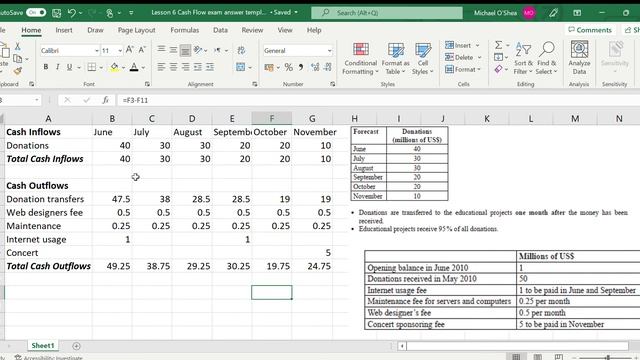Switch to the Page Layout tab

[x=136, y=30]
